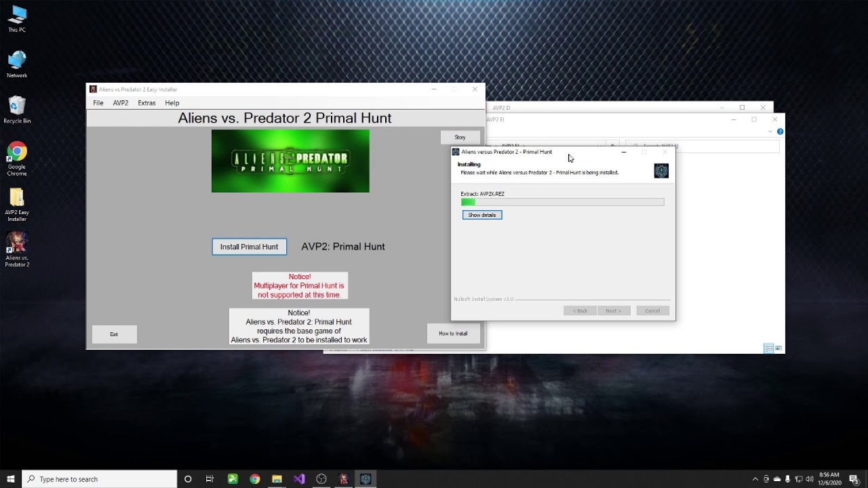
Task: Click the installer emblem icon in header
Action: 661,171
